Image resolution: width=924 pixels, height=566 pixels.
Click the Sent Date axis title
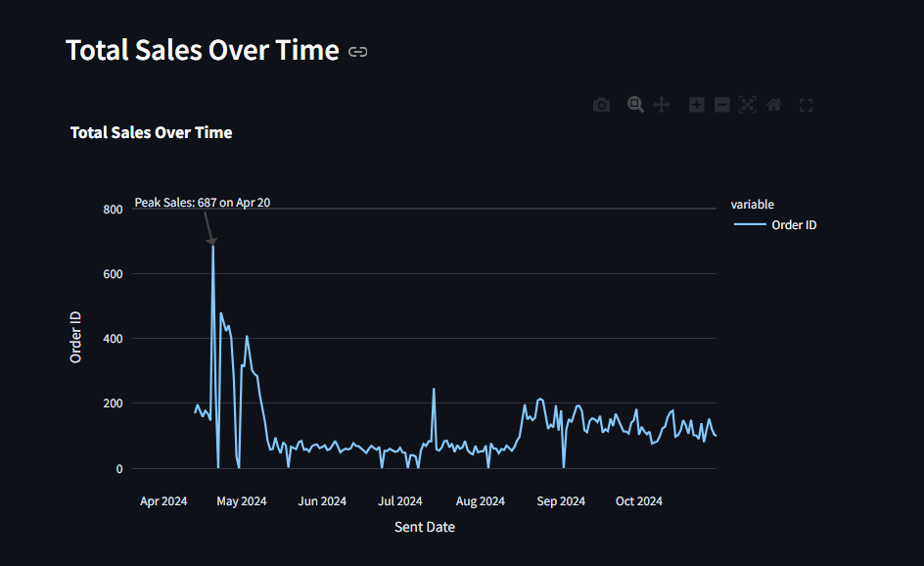click(x=424, y=527)
